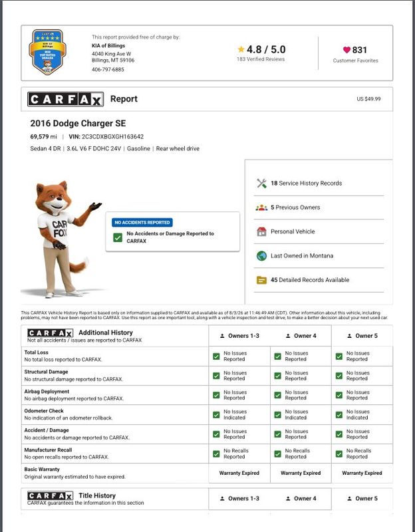The height and width of the screenshot is (532, 415).
Task: Click Structural Damage checkmark under Owners 1-3
Action: [x=216, y=376]
